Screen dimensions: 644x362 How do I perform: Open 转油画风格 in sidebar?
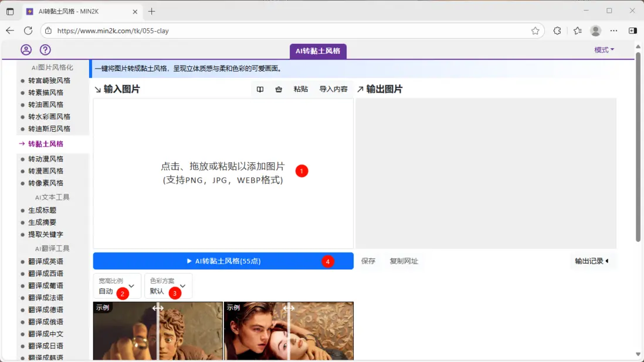click(x=46, y=104)
